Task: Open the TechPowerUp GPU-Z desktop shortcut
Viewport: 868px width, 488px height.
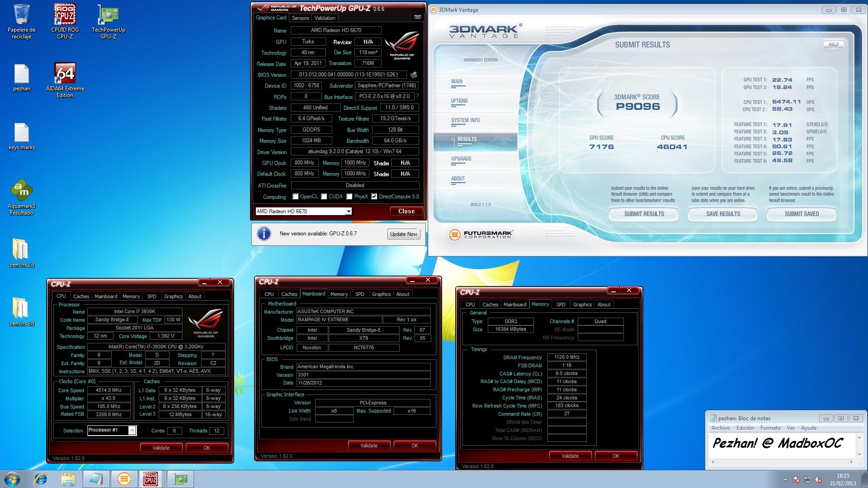Action: tap(108, 21)
